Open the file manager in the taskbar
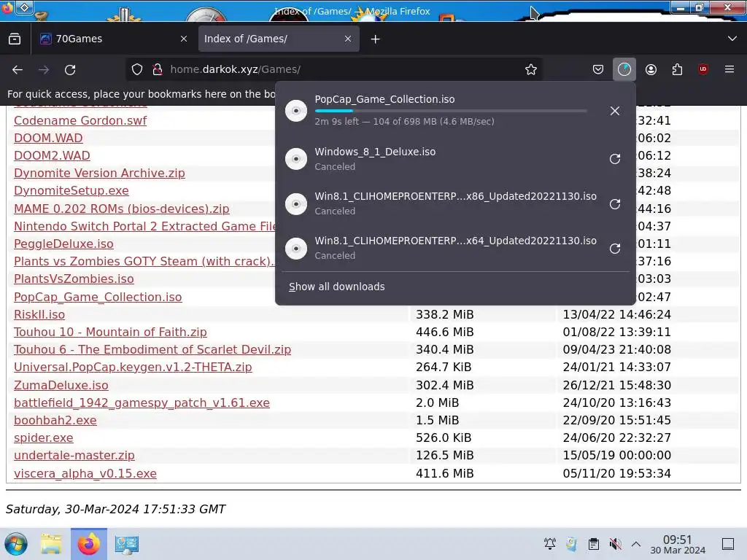 51,544
